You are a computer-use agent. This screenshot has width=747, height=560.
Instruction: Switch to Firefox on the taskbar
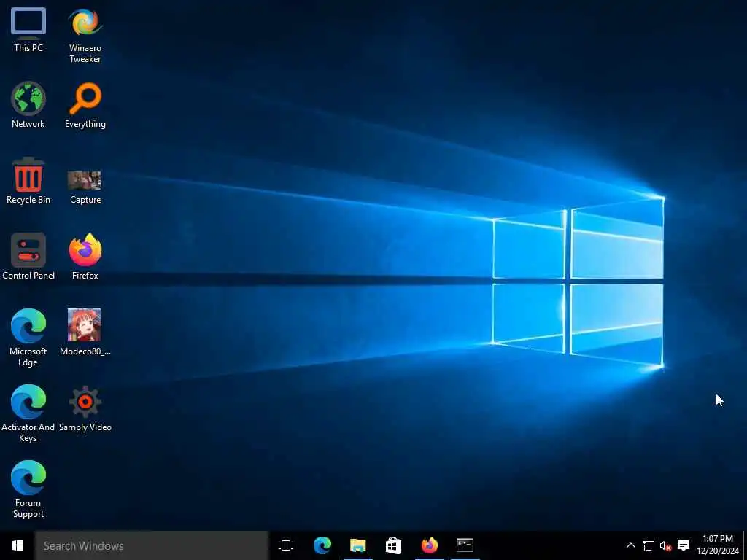point(429,545)
